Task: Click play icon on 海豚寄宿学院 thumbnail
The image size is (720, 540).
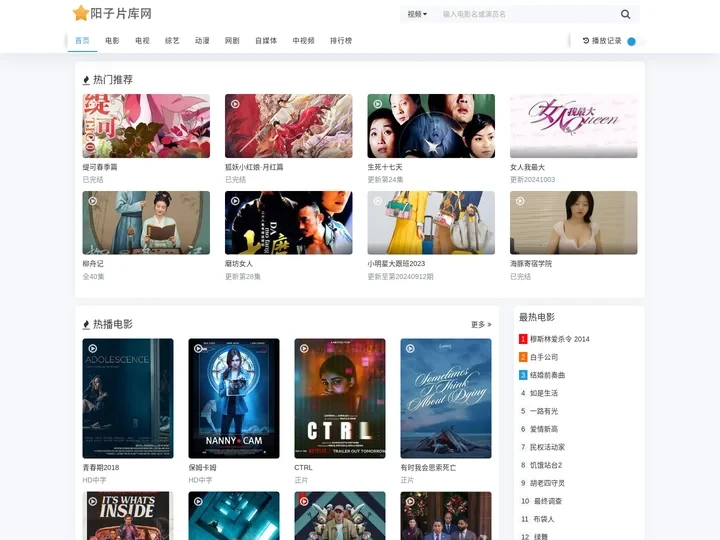Action: tap(520, 201)
